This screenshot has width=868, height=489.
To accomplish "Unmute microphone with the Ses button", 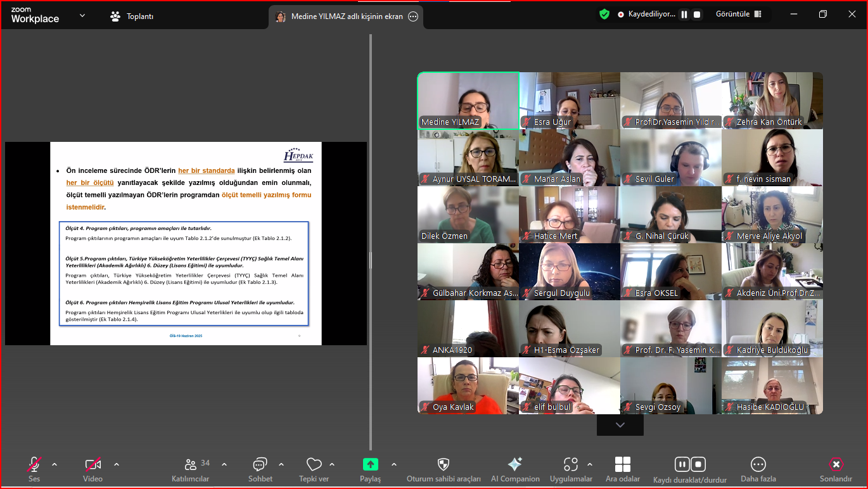I will point(34,465).
